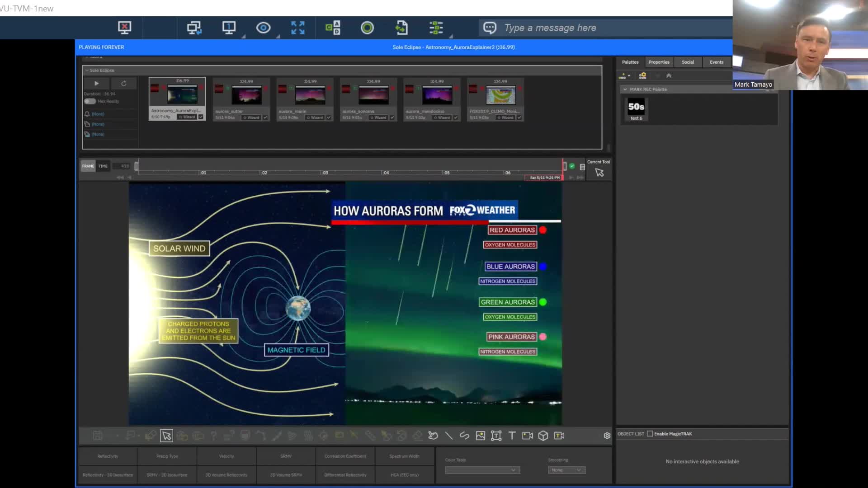Open the Events tab

pos(716,62)
